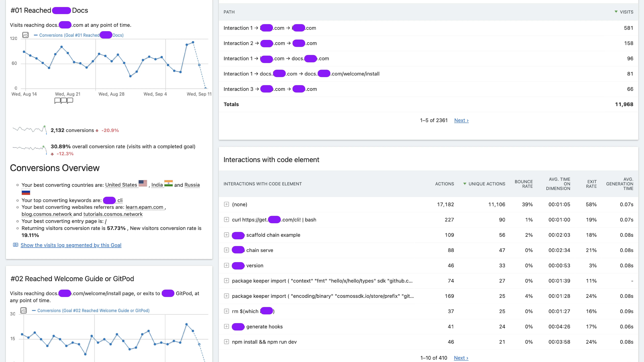This screenshot has width=644, height=362.
Task: Click the Russia flag icon
Action: pos(26,192)
